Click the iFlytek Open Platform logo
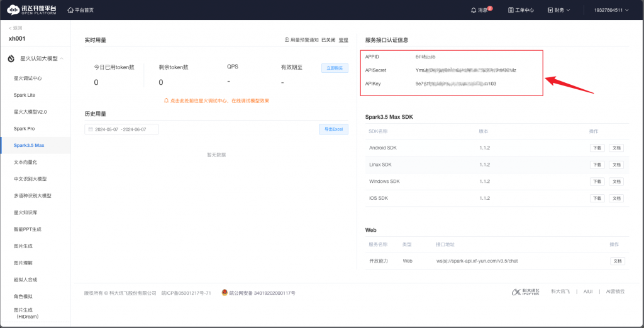 [33, 9]
